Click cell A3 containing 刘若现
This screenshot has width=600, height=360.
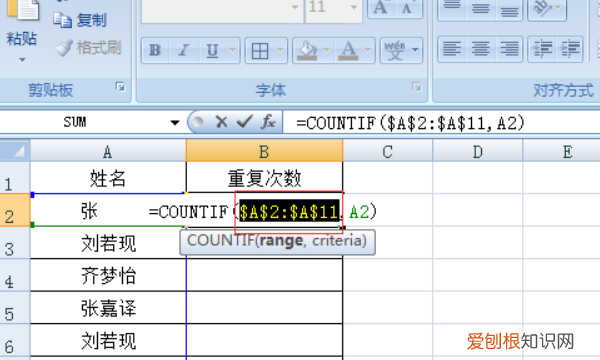108,243
